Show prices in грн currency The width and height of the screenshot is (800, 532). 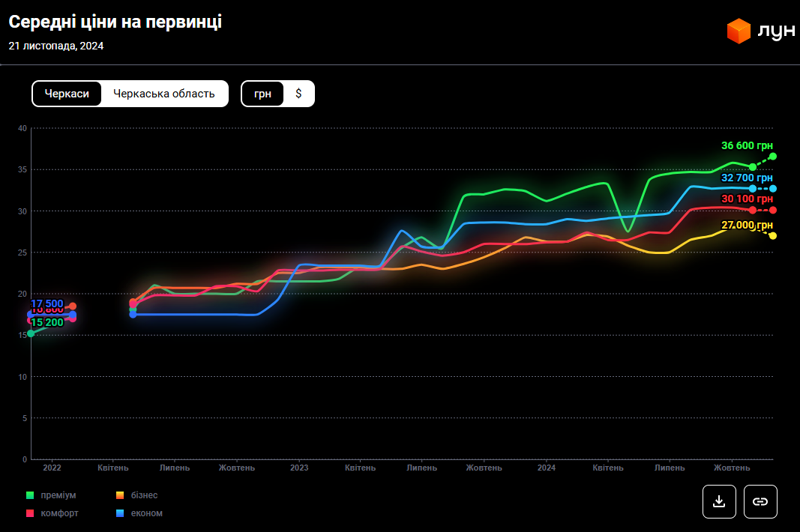(x=262, y=94)
